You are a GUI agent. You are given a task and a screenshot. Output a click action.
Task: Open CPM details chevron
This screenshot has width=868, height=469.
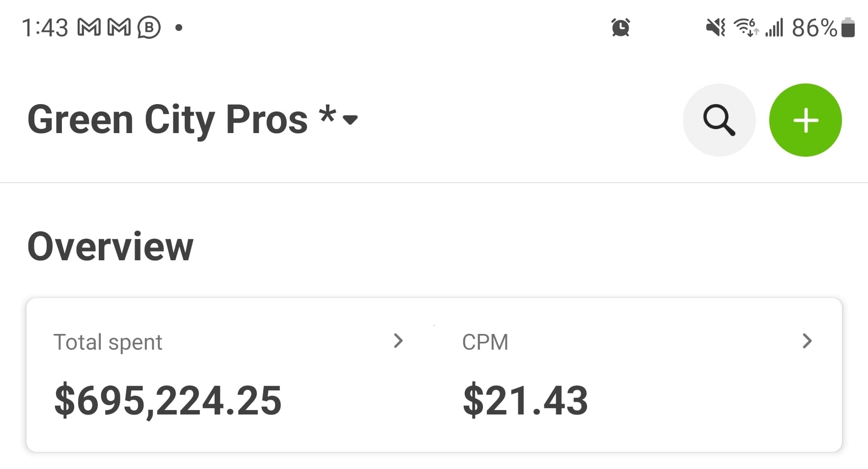(807, 341)
